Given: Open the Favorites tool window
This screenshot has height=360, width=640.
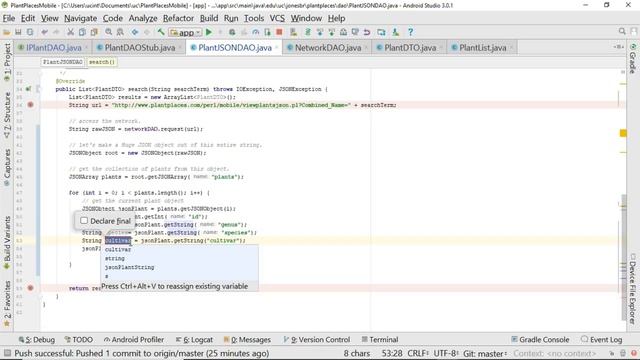Looking at the screenshot, I should point(7,303).
